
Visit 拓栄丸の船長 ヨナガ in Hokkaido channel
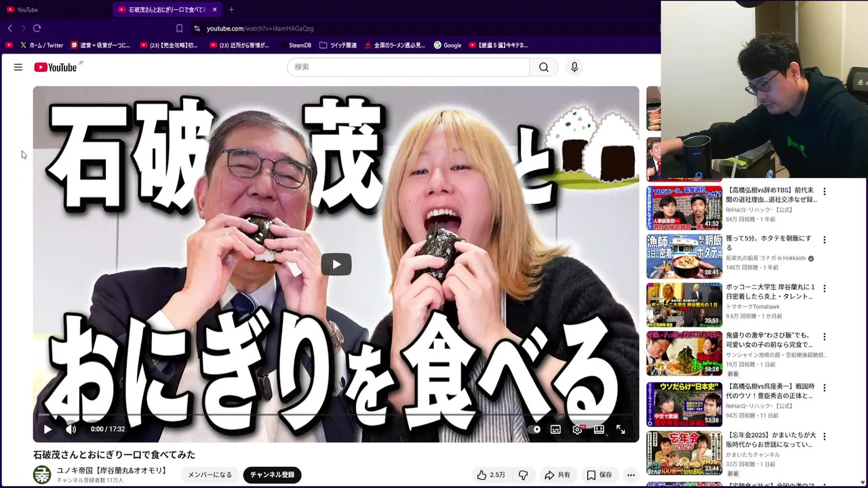(x=766, y=258)
